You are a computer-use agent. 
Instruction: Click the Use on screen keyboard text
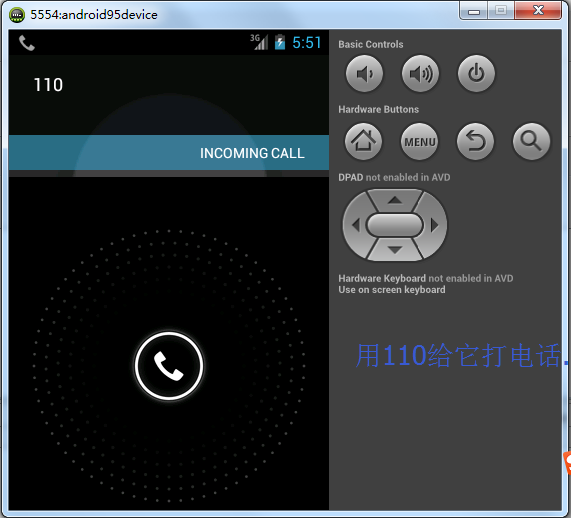click(392, 290)
